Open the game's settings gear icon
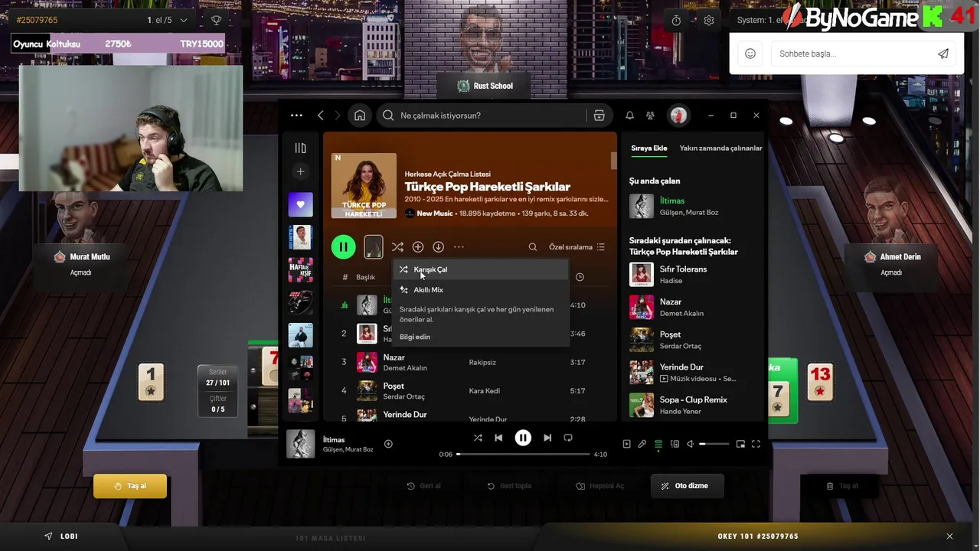Image resolution: width=980 pixels, height=551 pixels. (709, 21)
